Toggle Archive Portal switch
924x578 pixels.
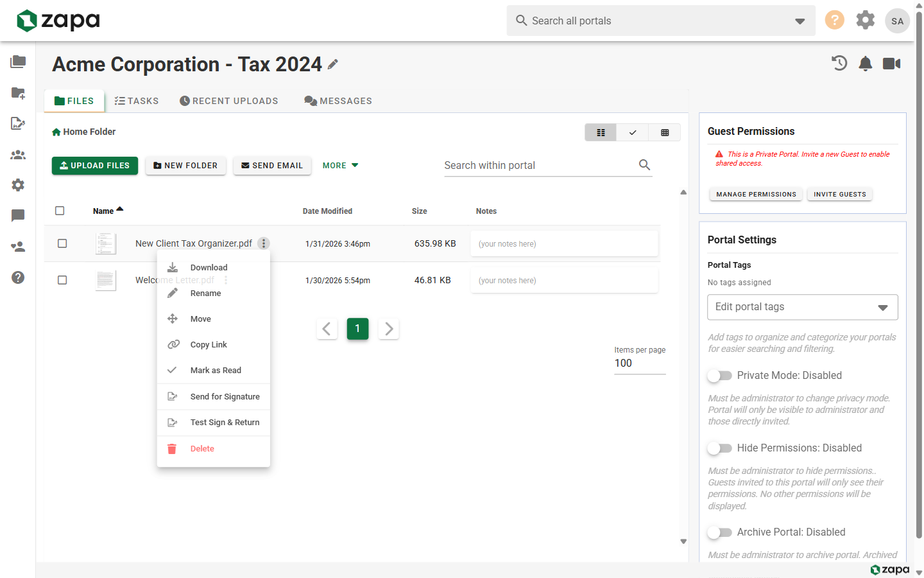[719, 532]
